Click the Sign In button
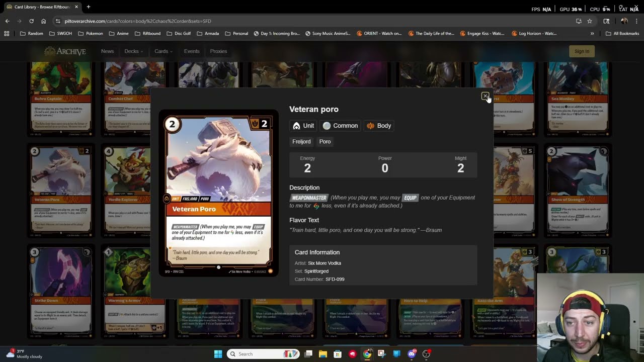Screen dimensions: 644x362 click(x=582, y=51)
